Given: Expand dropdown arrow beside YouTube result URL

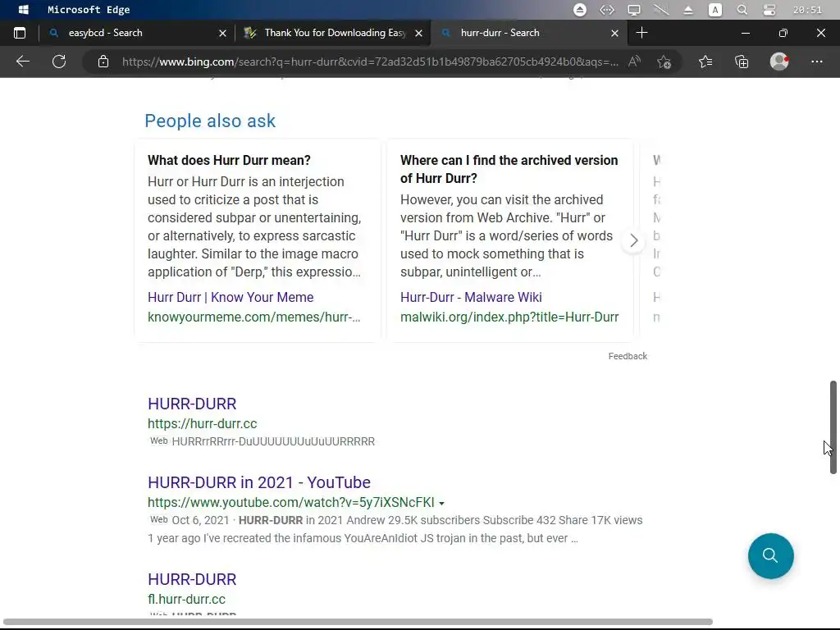Looking at the screenshot, I should click(441, 503).
